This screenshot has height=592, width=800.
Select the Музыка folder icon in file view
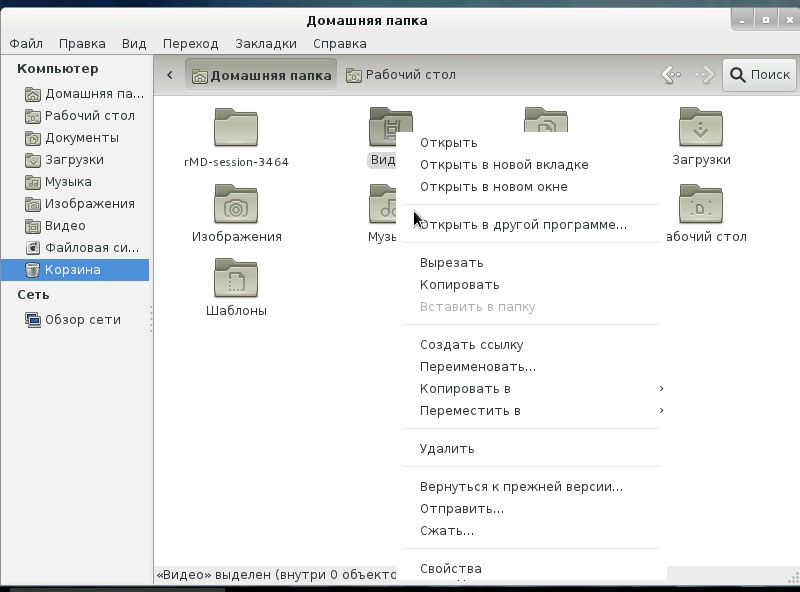tap(382, 204)
